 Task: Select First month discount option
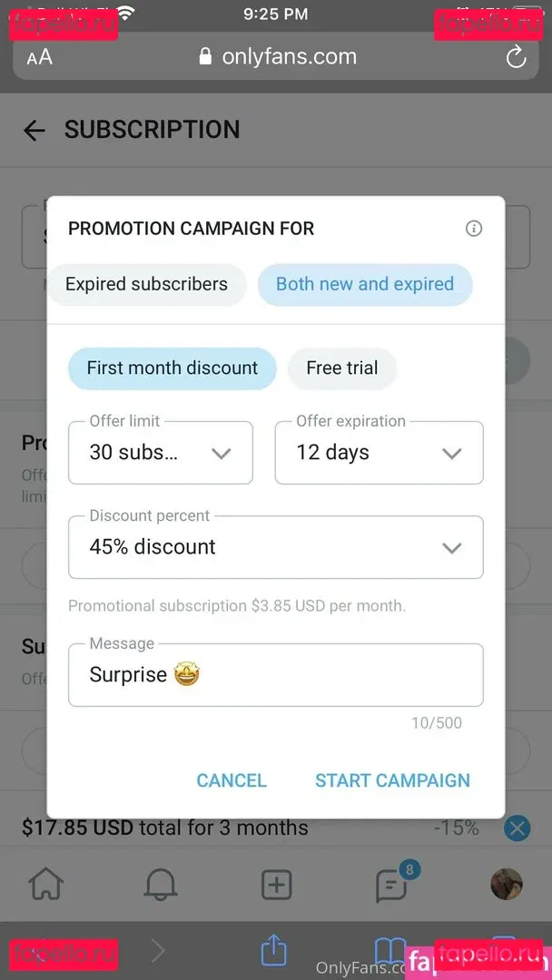tap(172, 368)
